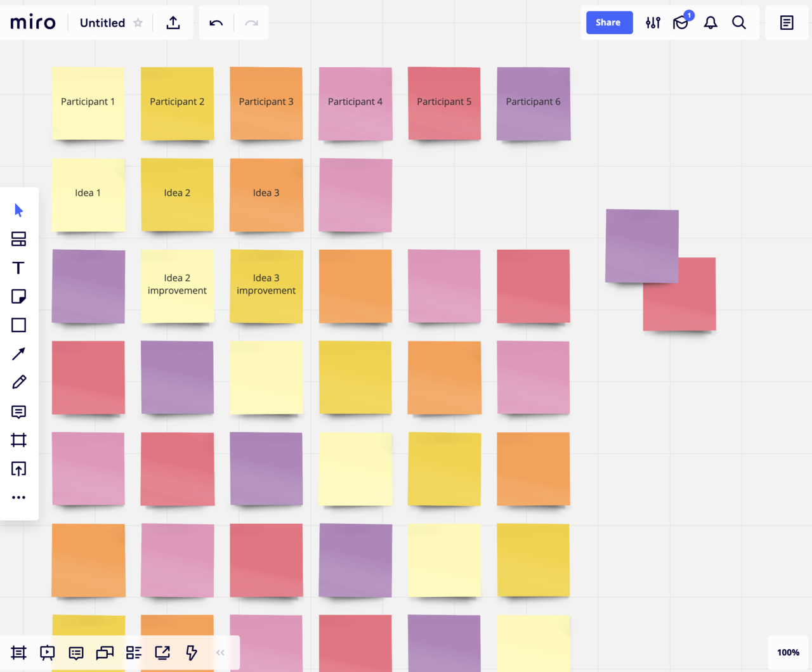This screenshot has height=672, width=812.
Task: Open the activities lightning bolt icon
Action: (191, 652)
